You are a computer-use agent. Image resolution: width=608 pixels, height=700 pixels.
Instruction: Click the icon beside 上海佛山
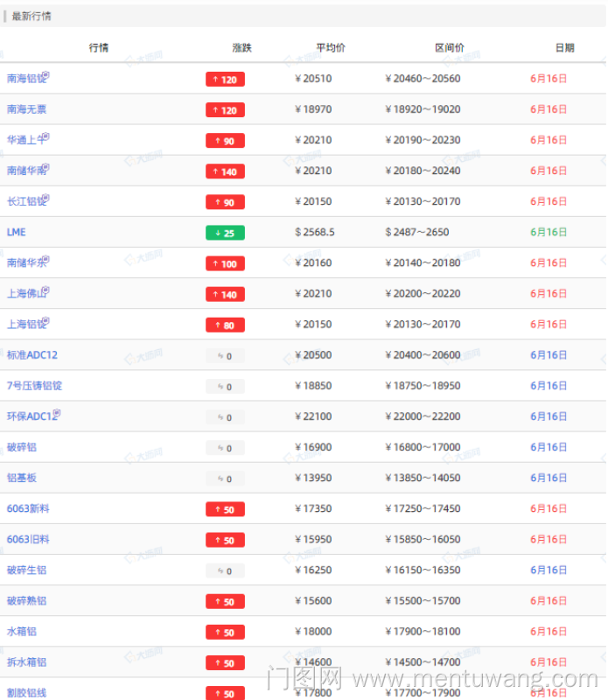46,290
